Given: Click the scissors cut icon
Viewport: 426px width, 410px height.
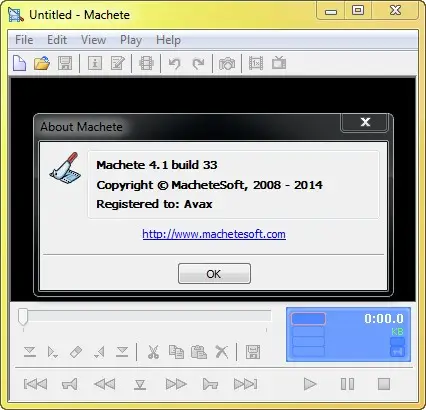Looking at the screenshot, I should [153, 352].
